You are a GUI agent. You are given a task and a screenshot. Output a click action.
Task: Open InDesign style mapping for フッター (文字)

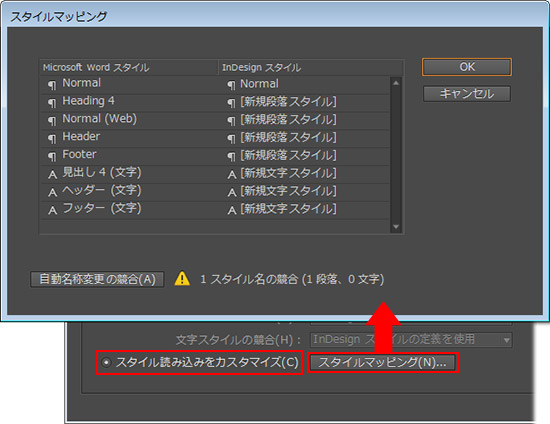tap(304, 209)
